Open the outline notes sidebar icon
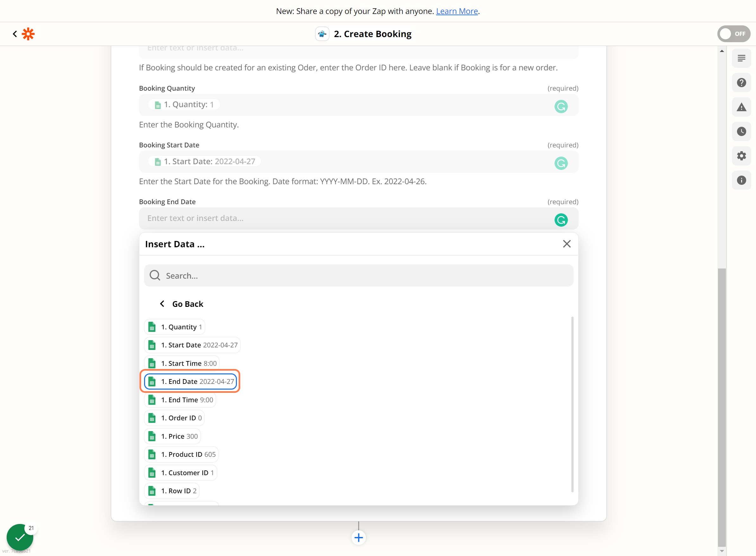 741,58
